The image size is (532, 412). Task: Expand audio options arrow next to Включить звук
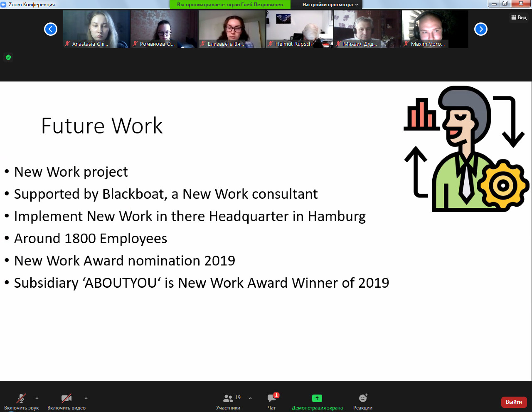[x=37, y=398]
